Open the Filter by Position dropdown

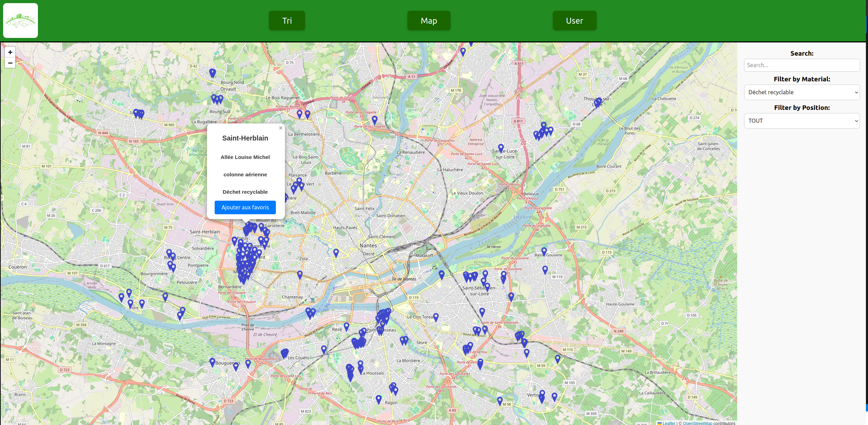click(802, 121)
